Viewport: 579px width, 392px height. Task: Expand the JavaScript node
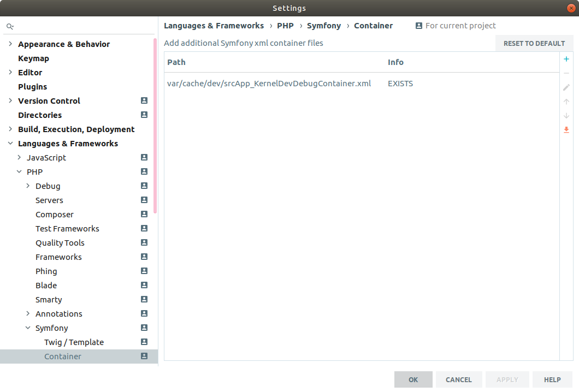point(19,158)
